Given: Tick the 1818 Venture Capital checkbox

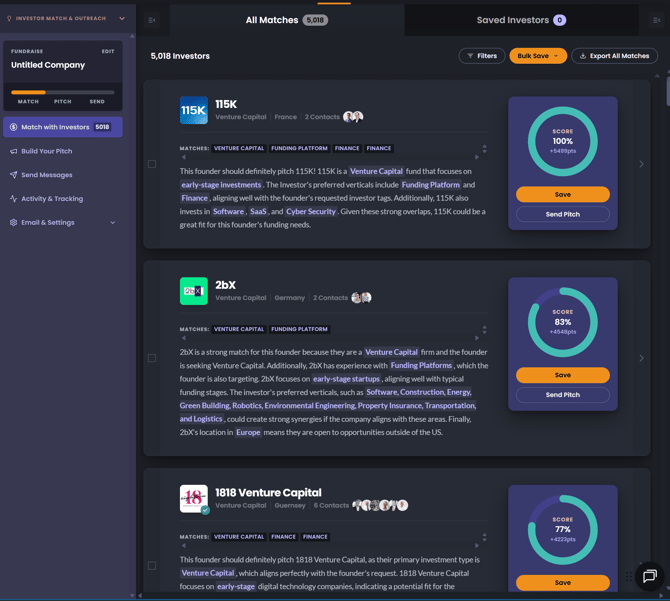Looking at the screenshot, I should coord(152,566).
